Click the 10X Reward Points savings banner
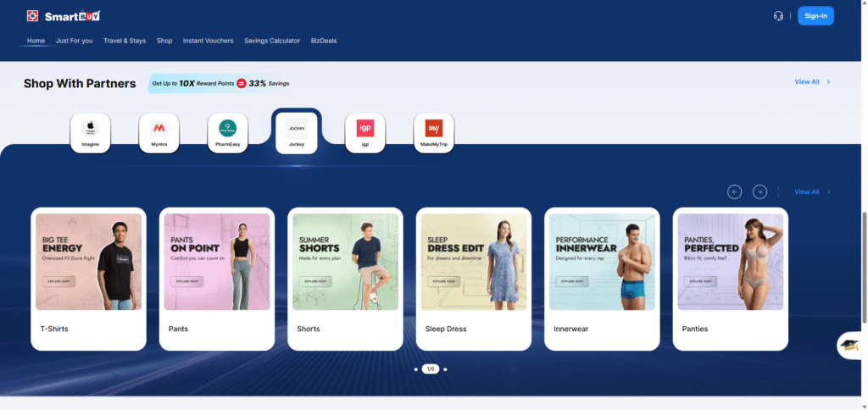This screenshot has height=410, width=868. tap(220, 84)
